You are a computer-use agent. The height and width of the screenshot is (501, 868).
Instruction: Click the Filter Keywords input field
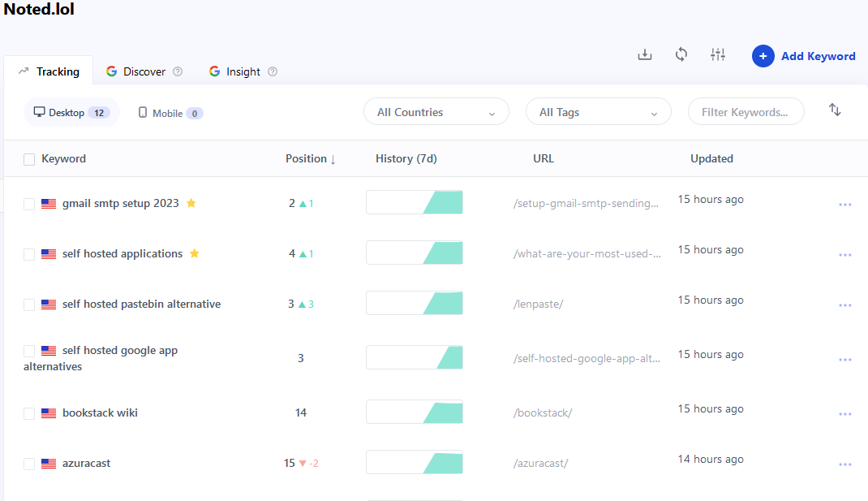pos(746,111)
